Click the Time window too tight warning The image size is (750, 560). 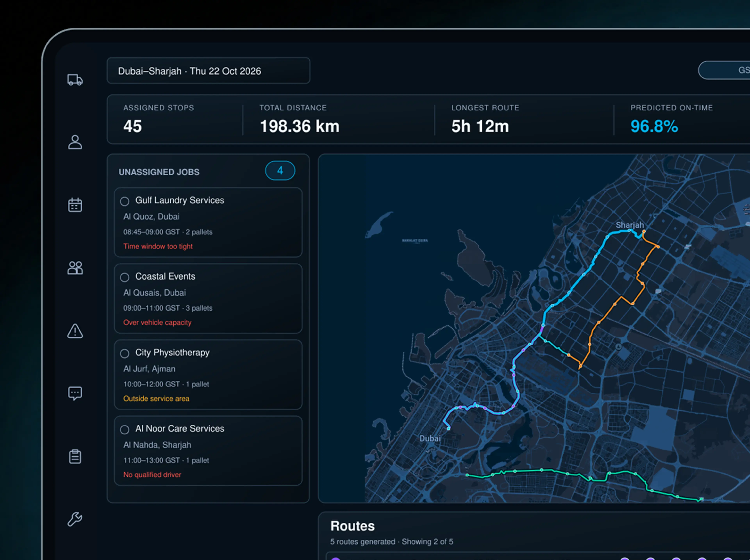click(158, 246)
